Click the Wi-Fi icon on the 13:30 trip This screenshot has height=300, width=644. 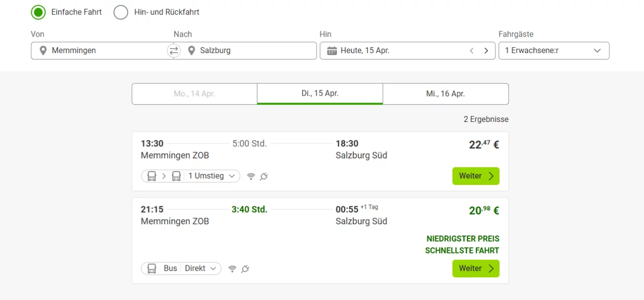point(251,176)
